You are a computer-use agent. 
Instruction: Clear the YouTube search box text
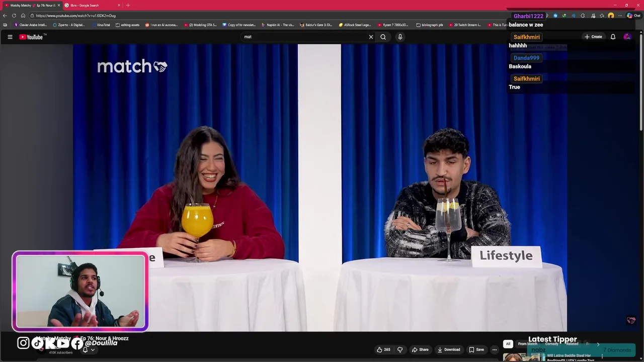[x=371, y=37]
